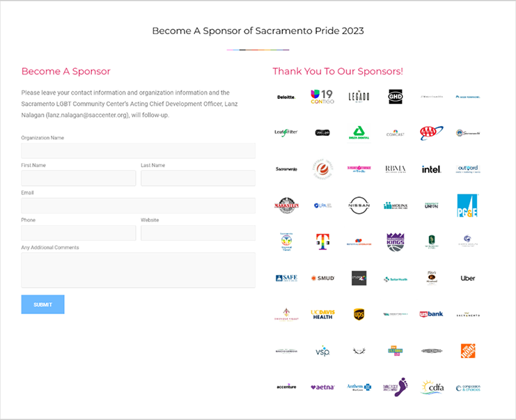Click the Deloitte sponsor logo

tap(286, 97)
